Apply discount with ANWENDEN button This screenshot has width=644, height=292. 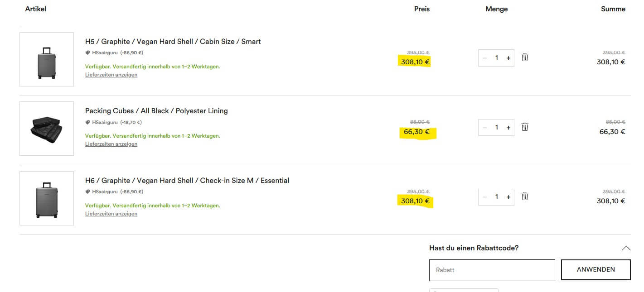coord(596,270)
